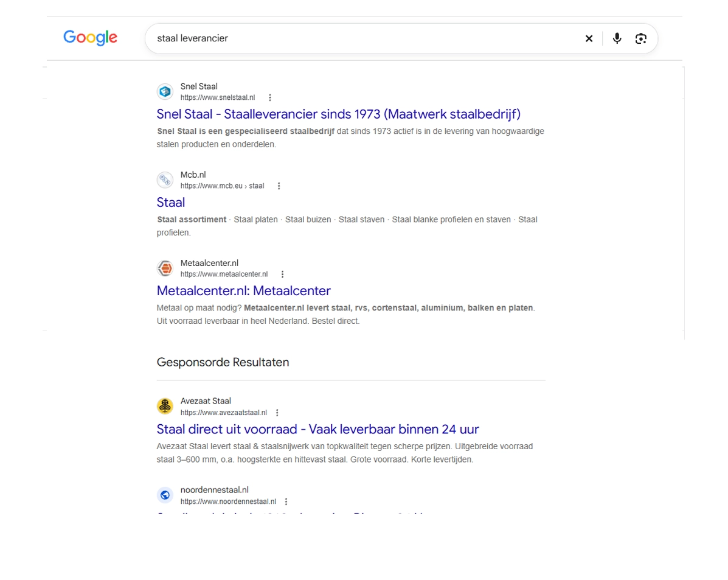Click the 'Avezaat Staal' site name text
The height and width of the screenshot is (580, 728).
coord(206,401)
